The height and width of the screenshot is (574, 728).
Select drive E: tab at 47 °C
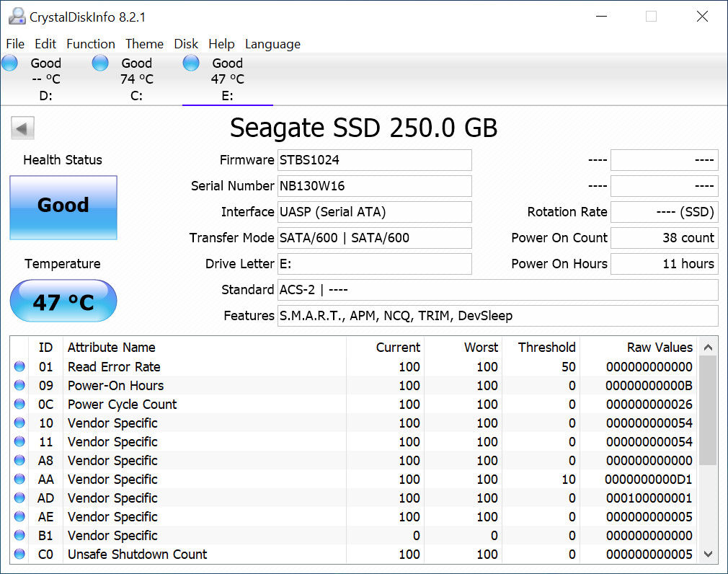[228, 79]
